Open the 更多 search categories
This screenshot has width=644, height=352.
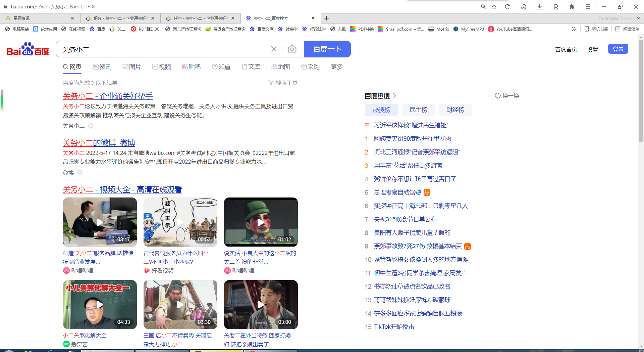click(x=337, y=67)
